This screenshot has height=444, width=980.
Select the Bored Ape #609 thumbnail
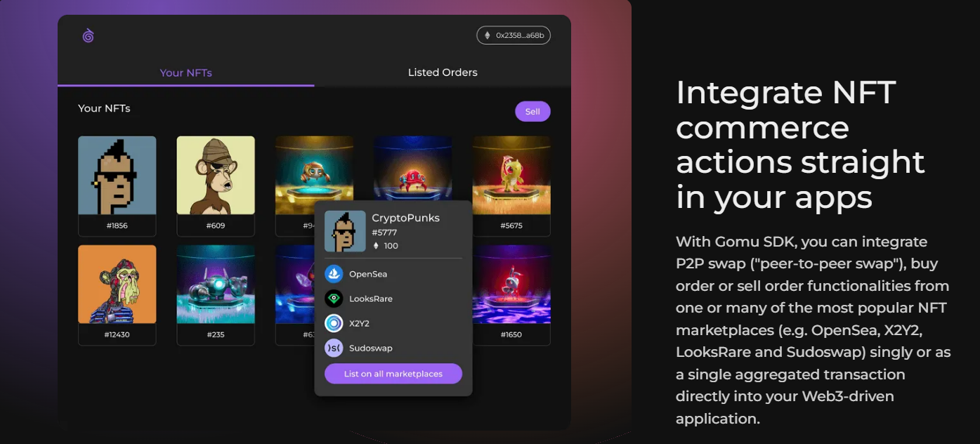pos(216,176)
